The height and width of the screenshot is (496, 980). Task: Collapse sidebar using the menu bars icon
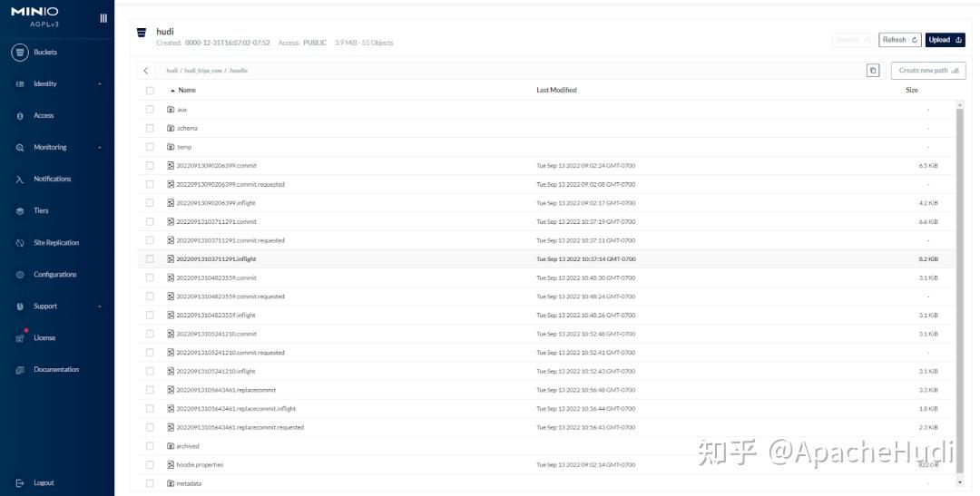pyautogui.click(x=103, y=18)
